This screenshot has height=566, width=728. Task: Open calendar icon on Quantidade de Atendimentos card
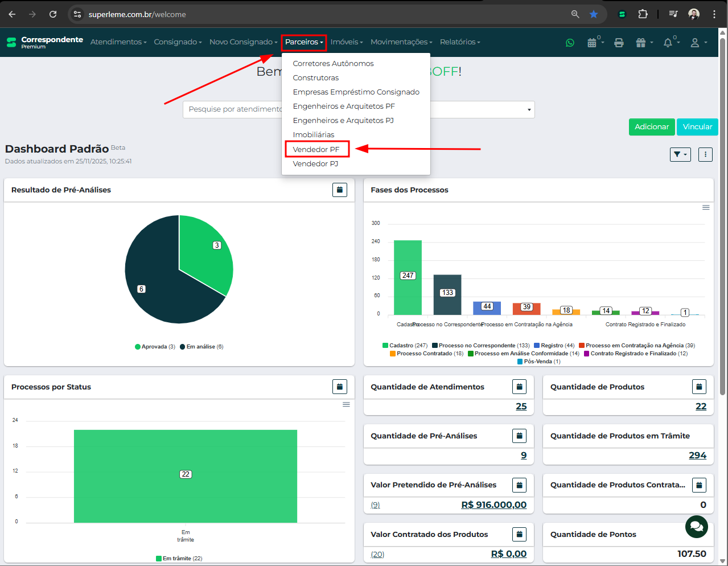[x=519, y=387]
